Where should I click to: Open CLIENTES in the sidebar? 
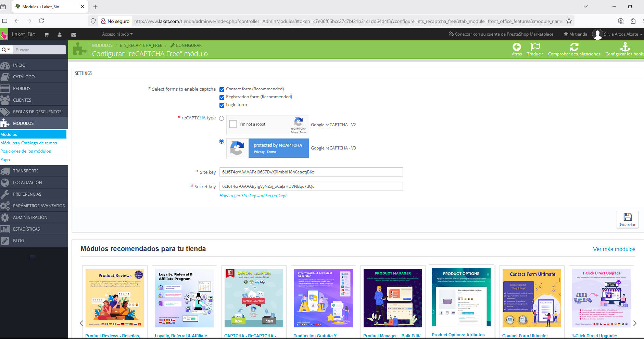click(34, 100)
